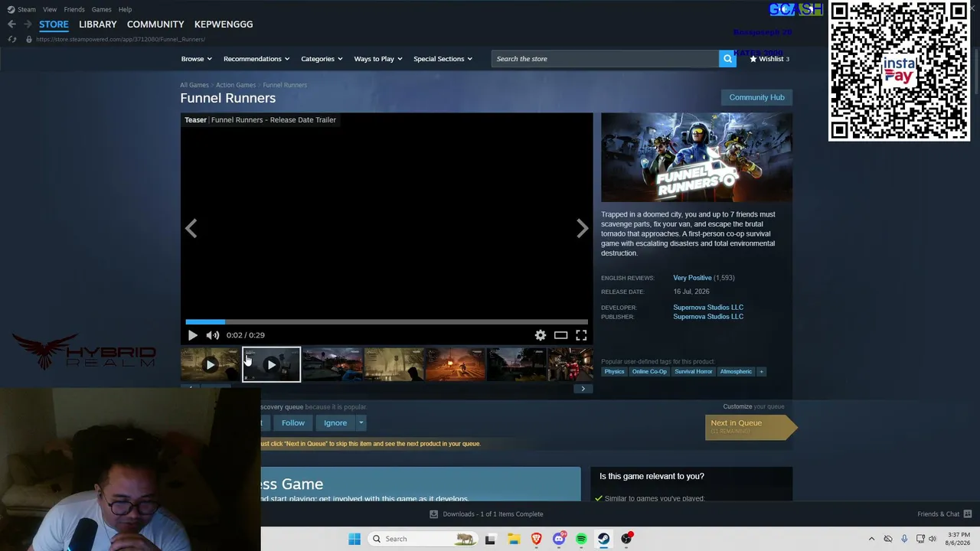Expand the Special Sections dropdown
This screenshot has height=551, width=980.
(x=443, y=59)
